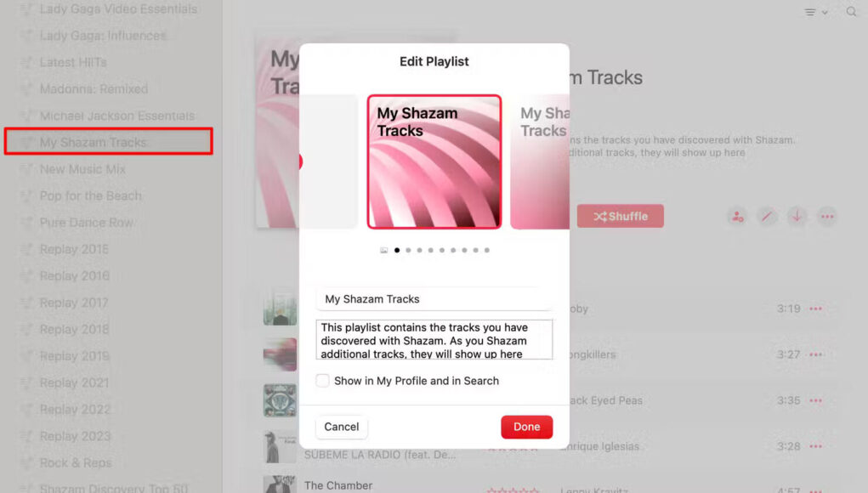Open more options for the 3:28 track
Image resolution: width=868 pixels, height=493 pixels.
coord(815,446)
